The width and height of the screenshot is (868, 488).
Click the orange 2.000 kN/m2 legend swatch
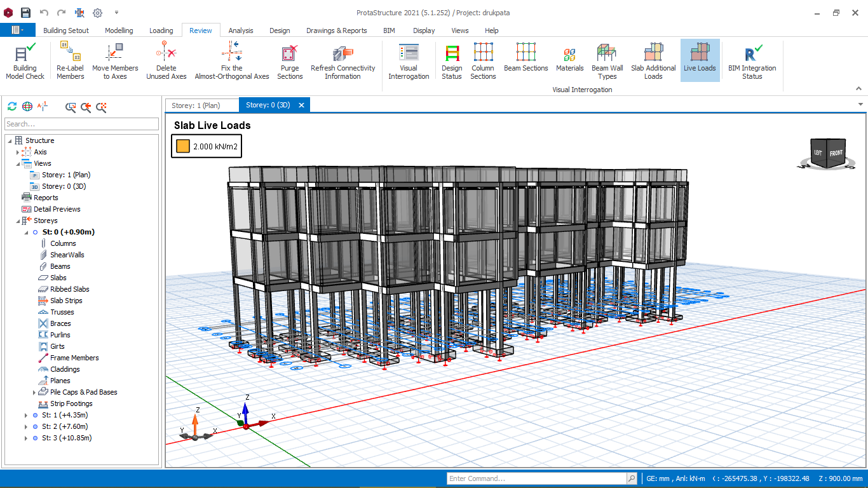pos(183,146)
